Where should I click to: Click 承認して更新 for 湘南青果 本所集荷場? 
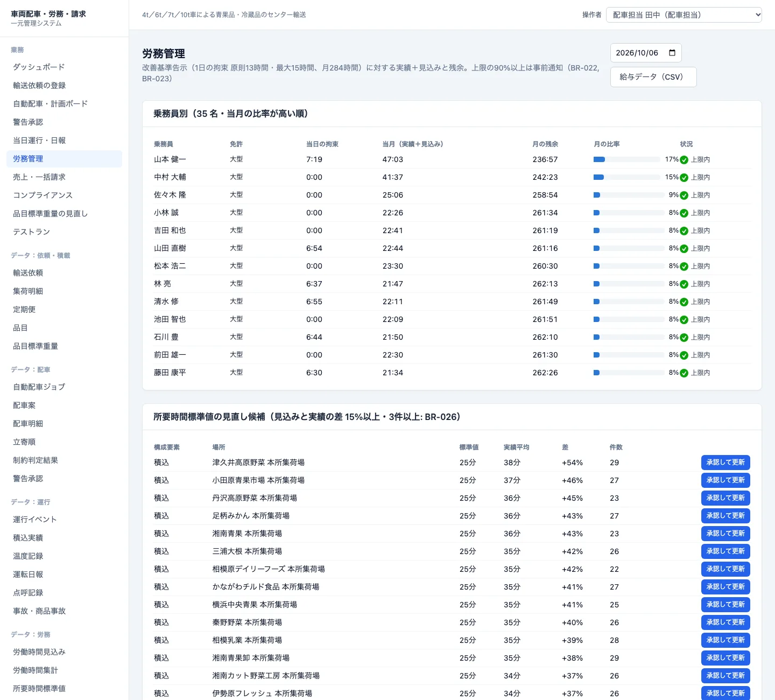click(725, 534)
